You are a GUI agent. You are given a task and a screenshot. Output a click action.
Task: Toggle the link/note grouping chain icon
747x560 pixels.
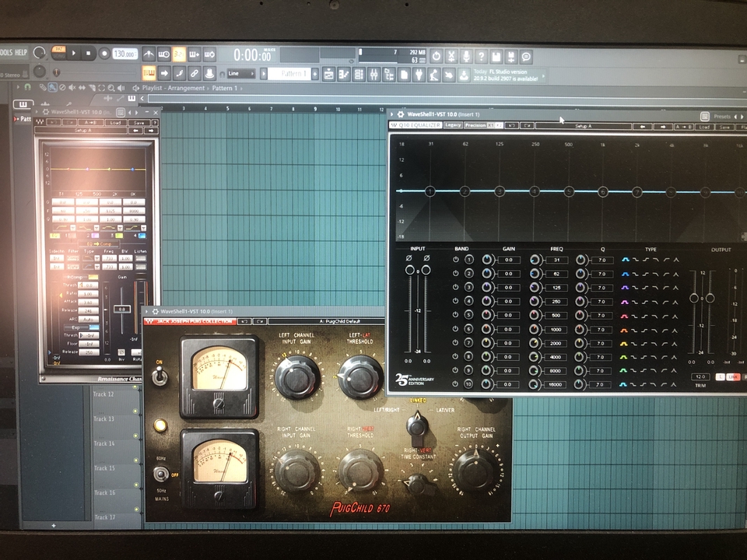[x=195, y=73]
